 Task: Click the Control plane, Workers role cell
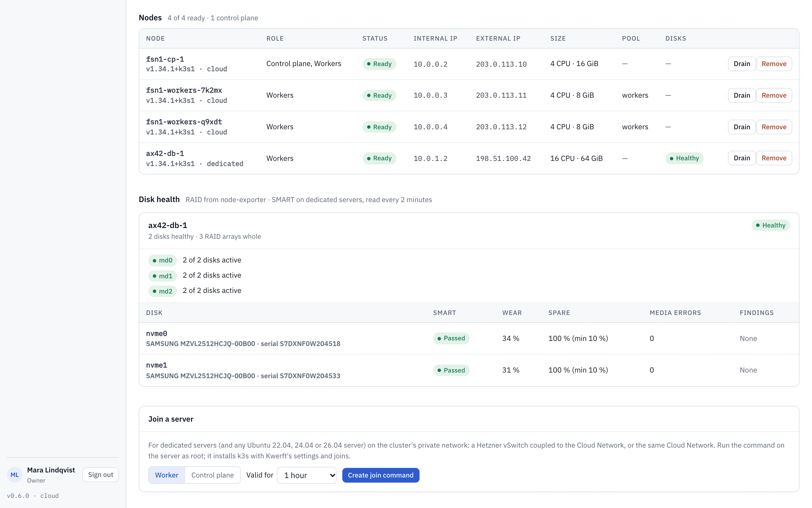tap(304, 64)
